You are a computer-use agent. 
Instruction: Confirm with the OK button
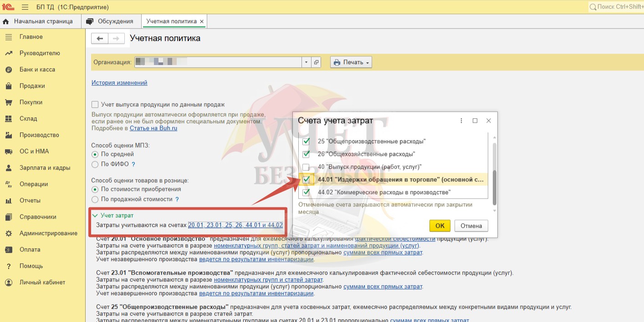(x=440, y=226)
